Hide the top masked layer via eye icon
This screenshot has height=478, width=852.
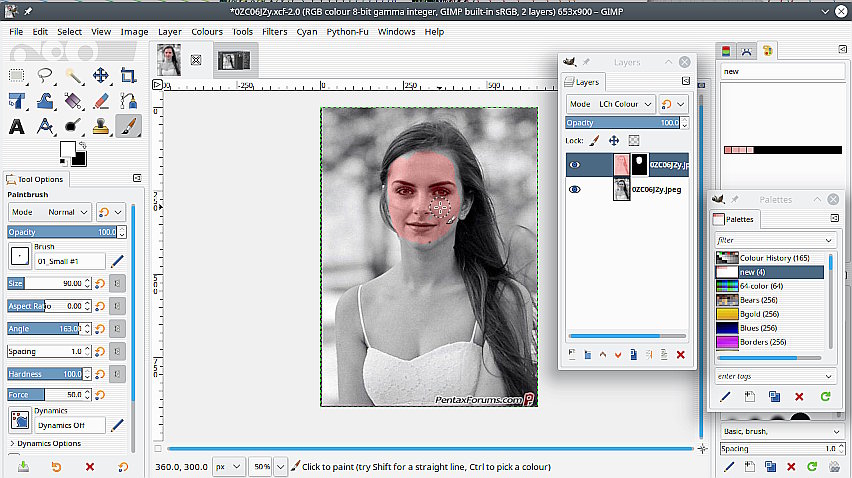pos(575,165)
